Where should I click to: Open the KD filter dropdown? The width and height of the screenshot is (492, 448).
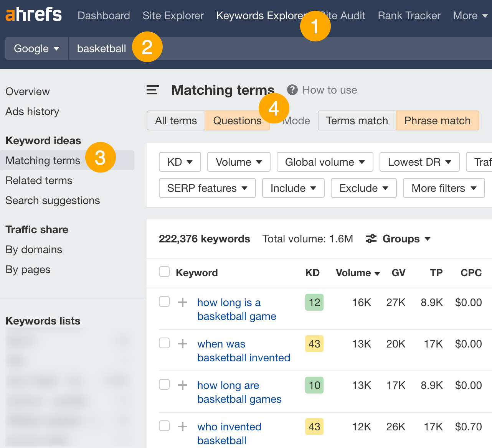(180, 162)
